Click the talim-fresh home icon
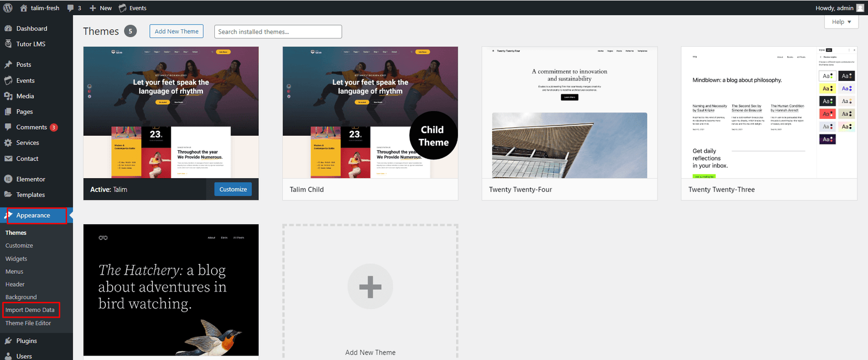868x360 pixels. (23, 8)
